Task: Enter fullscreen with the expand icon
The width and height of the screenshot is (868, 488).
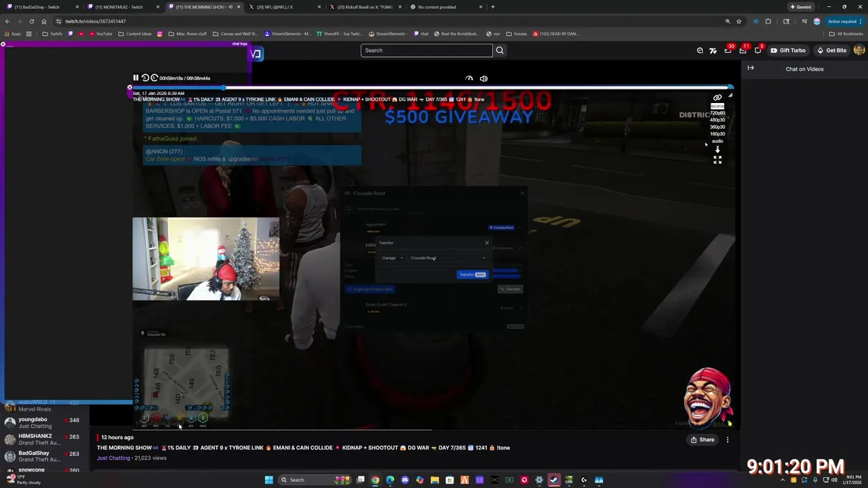Action: click(x=717, y=159)
